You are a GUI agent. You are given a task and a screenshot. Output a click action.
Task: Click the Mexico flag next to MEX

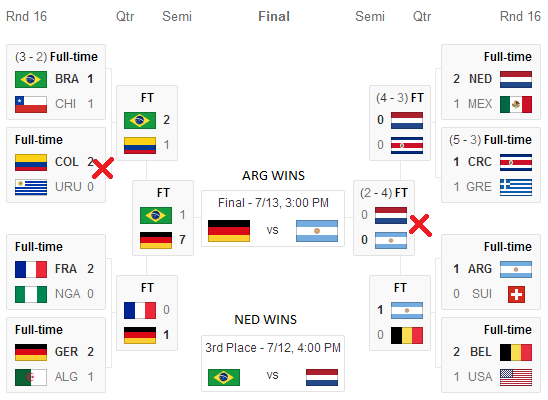[516, 104]
